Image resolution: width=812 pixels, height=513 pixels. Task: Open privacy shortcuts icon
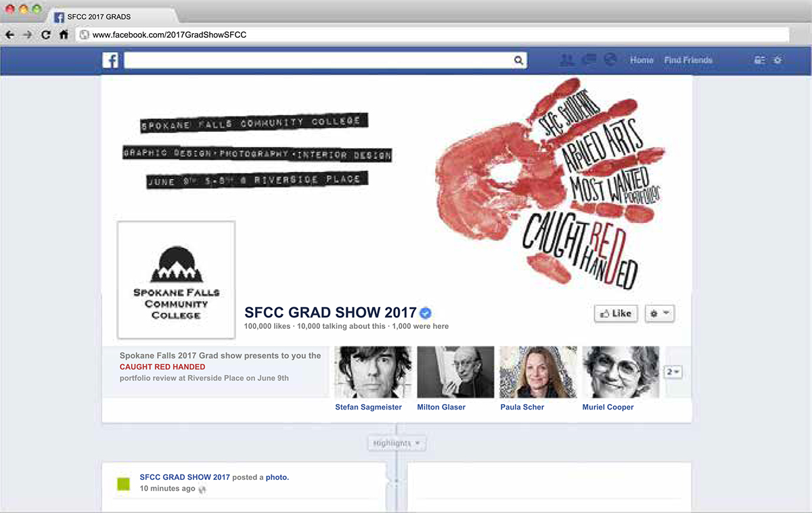pos(760,60)
